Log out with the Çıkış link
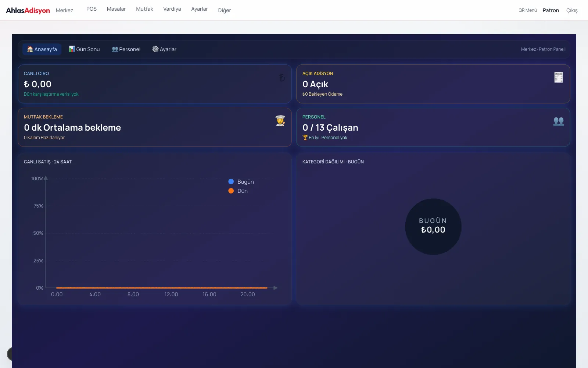The height and width of the screenshot is (368, 588). pyautogui.click(x=572, y=10)
